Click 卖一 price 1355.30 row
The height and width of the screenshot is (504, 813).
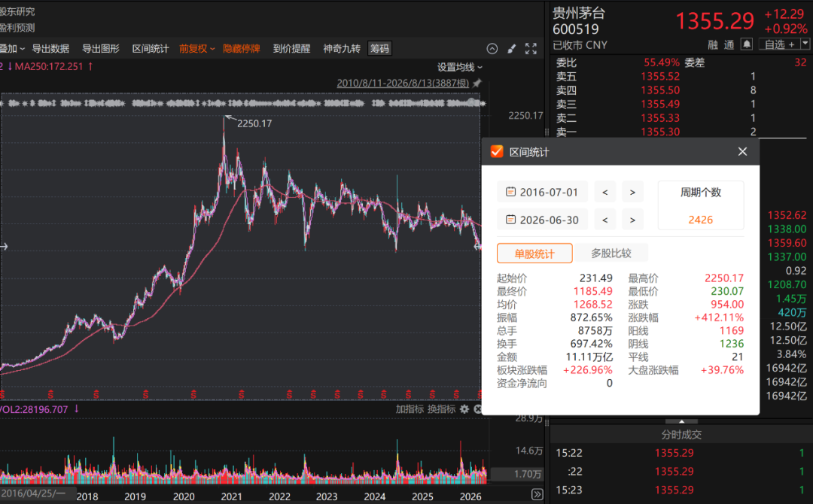(656, 132)
